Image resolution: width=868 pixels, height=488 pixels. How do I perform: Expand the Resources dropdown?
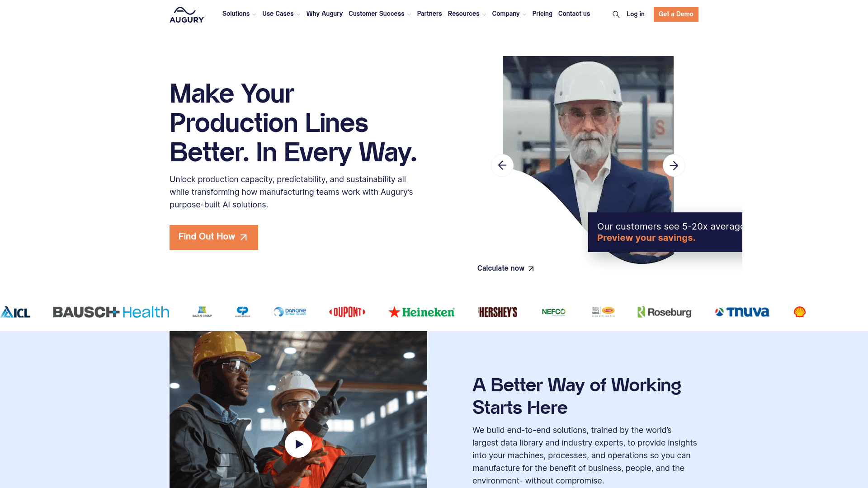(467, 14)
